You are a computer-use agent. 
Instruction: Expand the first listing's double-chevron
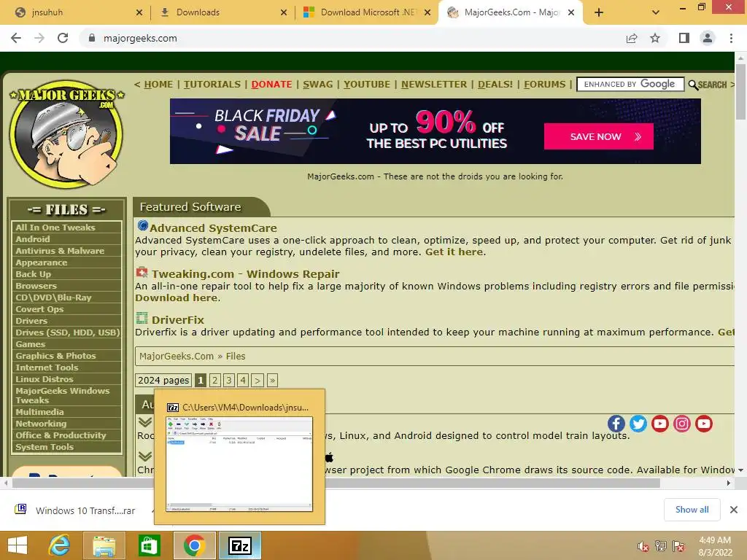click(x=145, y=422)
